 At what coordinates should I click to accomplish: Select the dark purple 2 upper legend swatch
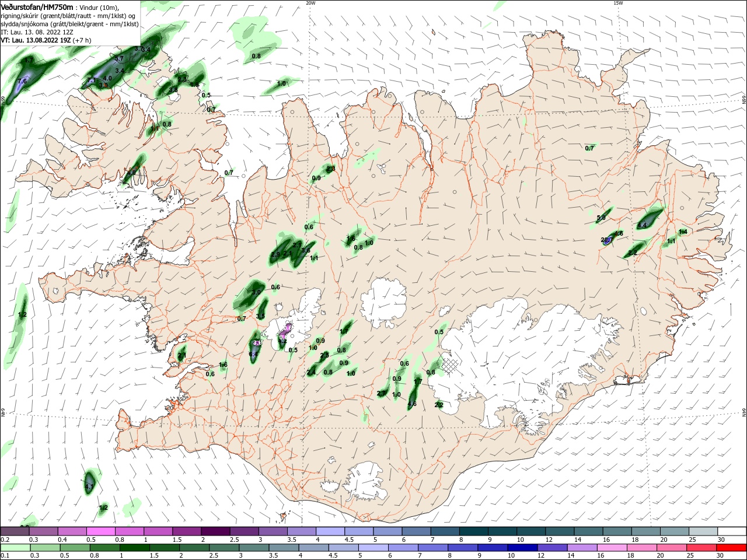(x=215, y=531)
